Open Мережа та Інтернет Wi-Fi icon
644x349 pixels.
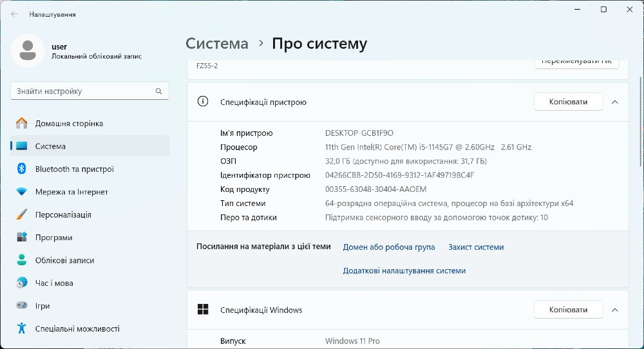pos(22,192)
